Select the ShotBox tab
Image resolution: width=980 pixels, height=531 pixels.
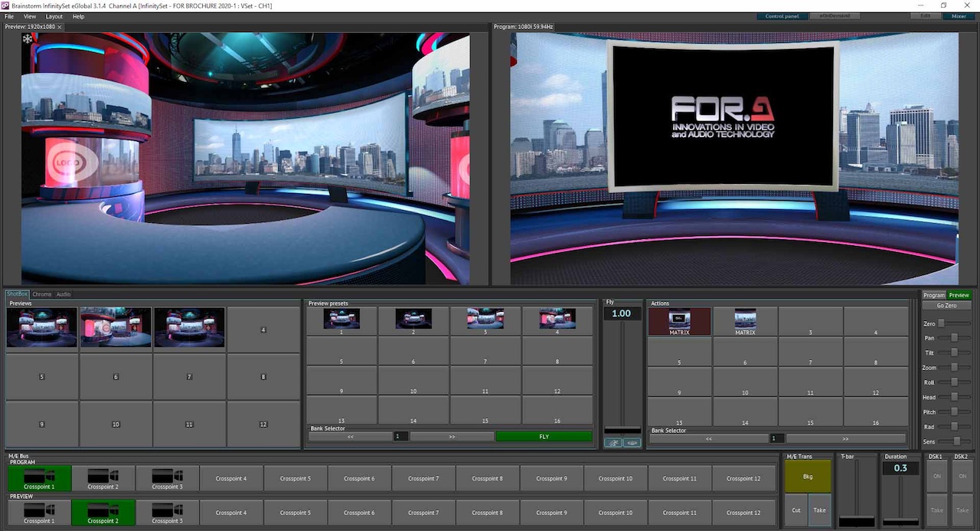click(18, 294)
